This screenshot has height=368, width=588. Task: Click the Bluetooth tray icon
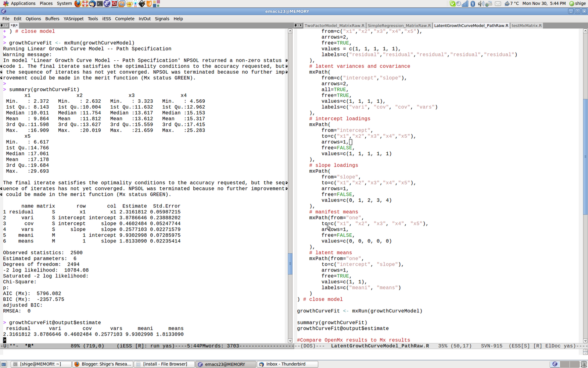(473, 4)
